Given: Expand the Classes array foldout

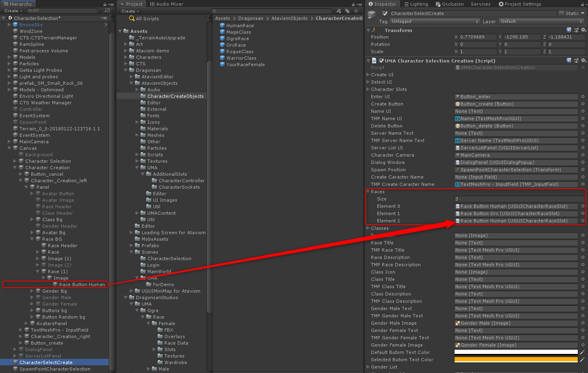Looking at the screenshot, I should tap(368, 228).
